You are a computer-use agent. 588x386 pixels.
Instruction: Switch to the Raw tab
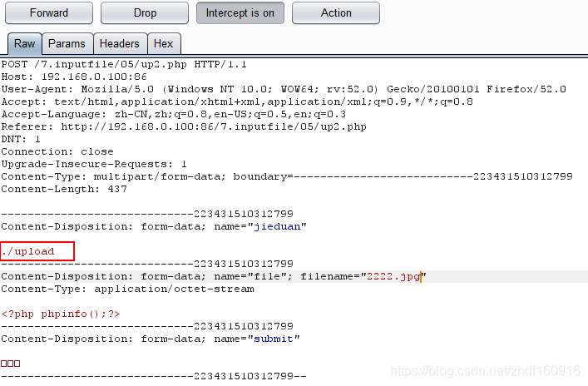coord(24,44)
